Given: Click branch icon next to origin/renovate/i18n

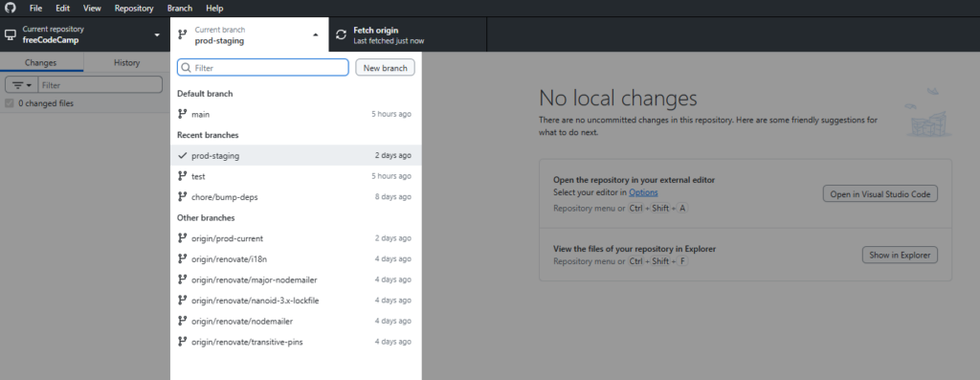Looking at the screenshot, I should 182,258.
